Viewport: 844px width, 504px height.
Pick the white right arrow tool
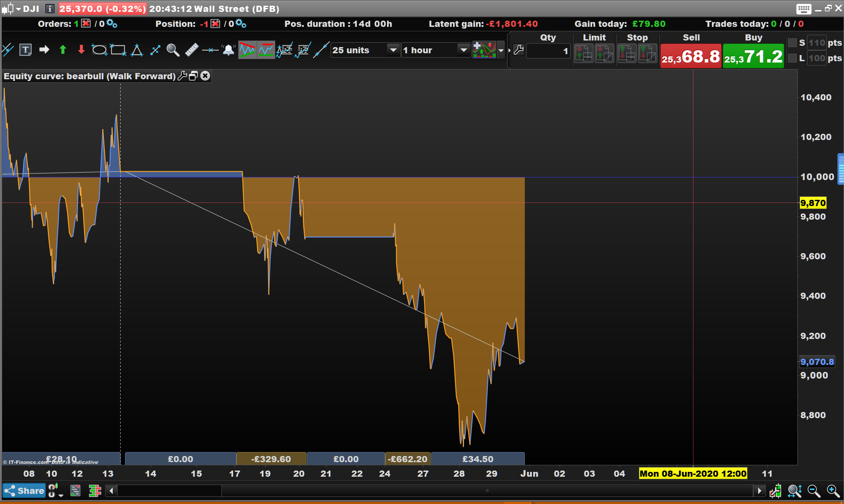44,50
